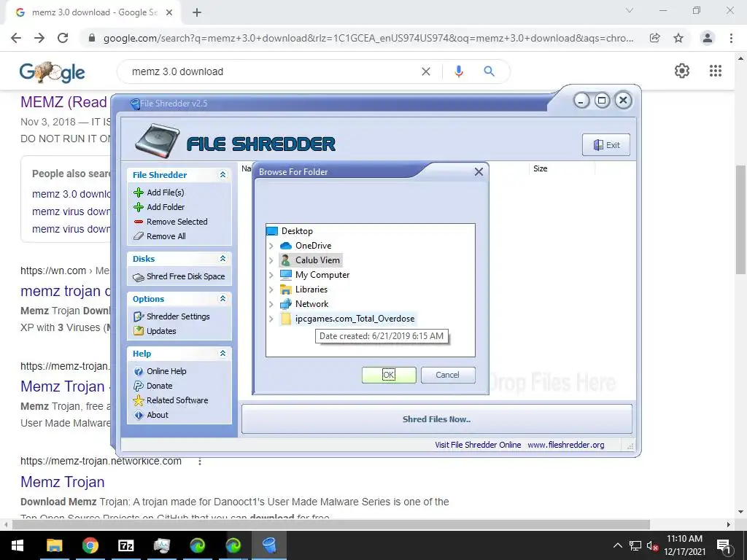
Task: Click the red minus Remove Selected icon
Action: pyautogui.click(x=138, y=222)
